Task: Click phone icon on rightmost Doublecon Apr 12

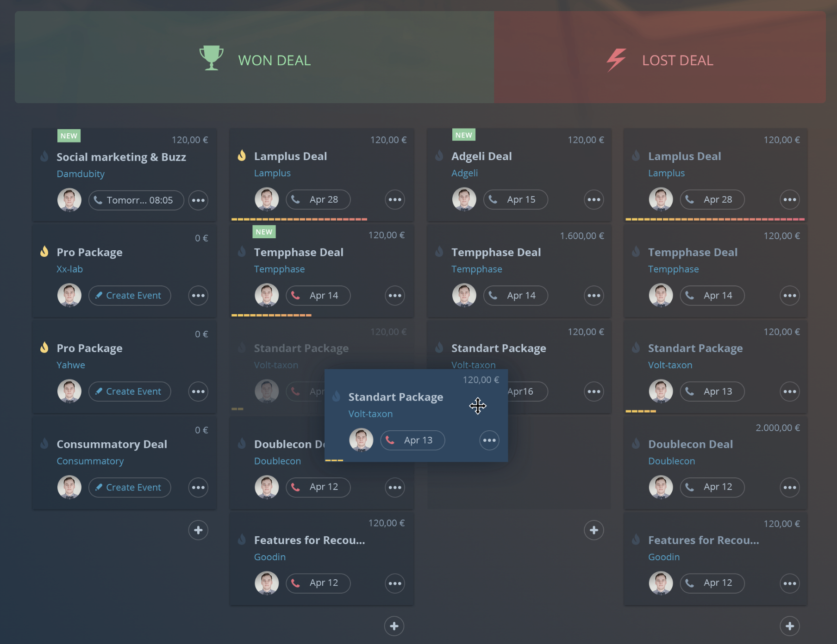Action: point(689,487)
